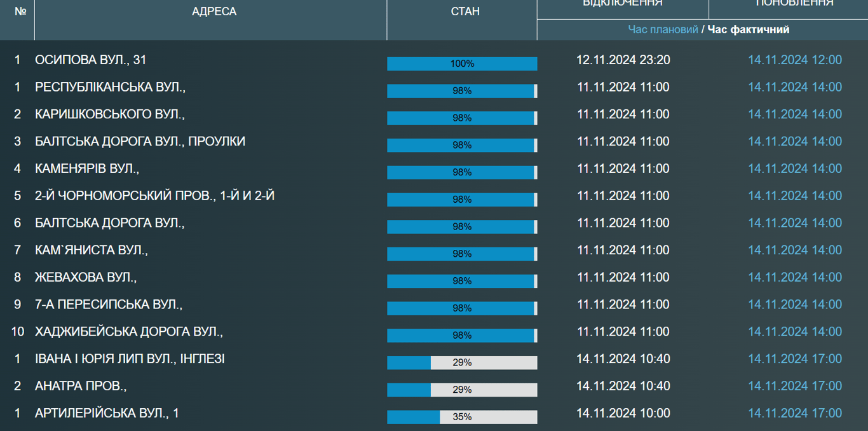Open the ОСИПОВА ВУЛ., 31 address row
This screenshot has width=868, height=431.
tap(91, 60)
